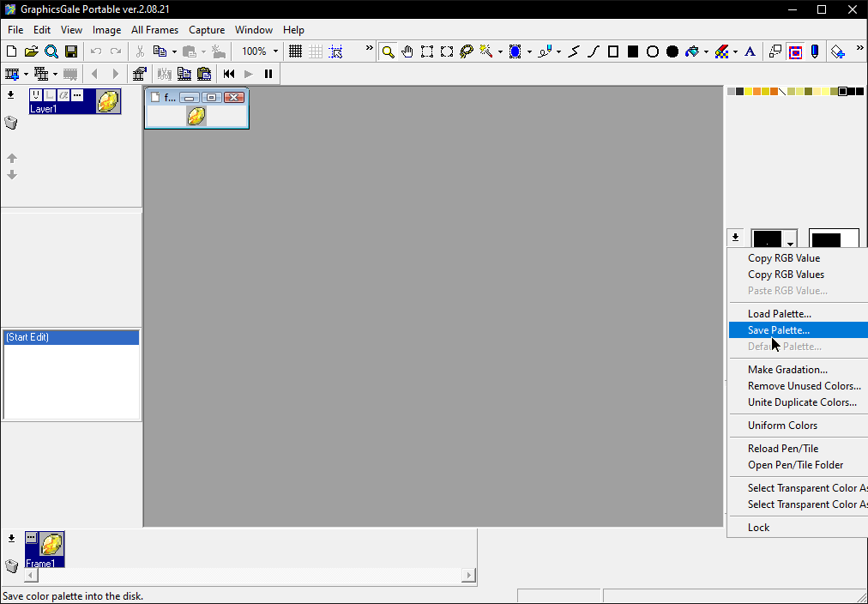Choose the filled ellipse drawing tool

673,51
